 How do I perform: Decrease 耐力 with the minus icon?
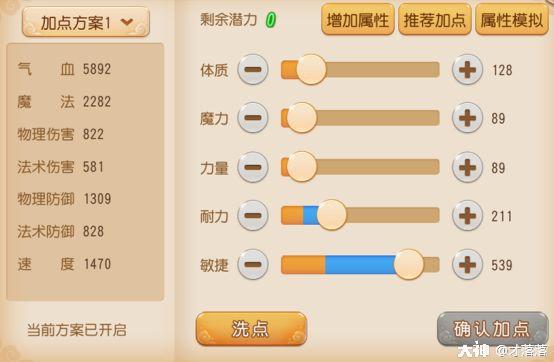(253, 215)
